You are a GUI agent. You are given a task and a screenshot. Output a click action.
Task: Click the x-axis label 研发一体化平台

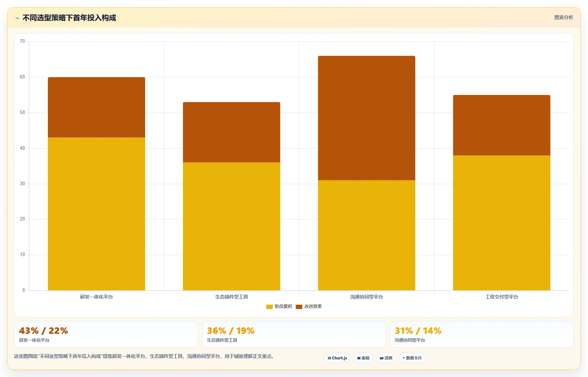coord(96,297)
